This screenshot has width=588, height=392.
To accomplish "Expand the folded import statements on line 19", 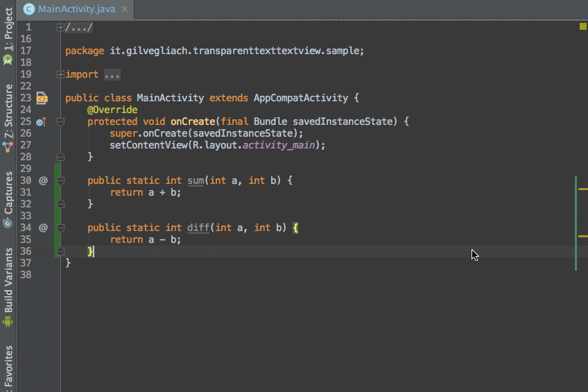I will click(60, 75).
